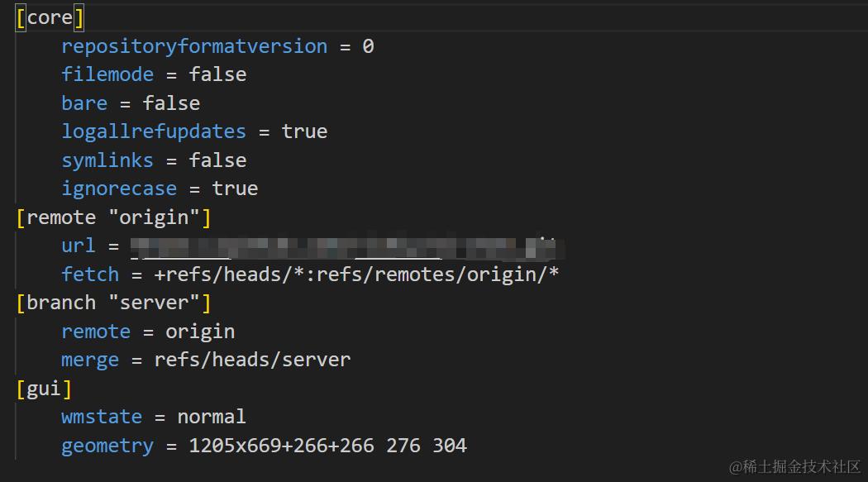Viewport: 868px width, 482px height.
Task: Click the geometry key
Action: pos(107,446)
